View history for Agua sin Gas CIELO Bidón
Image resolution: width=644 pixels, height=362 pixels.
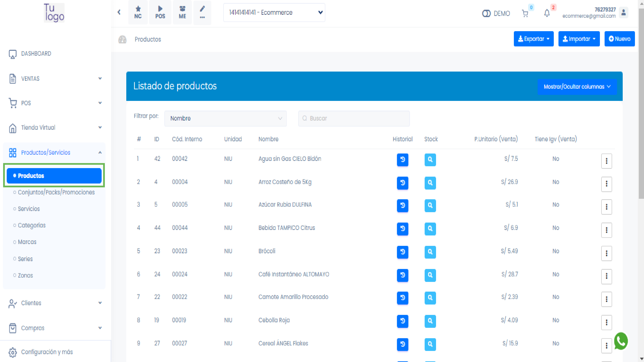[402, 160]
